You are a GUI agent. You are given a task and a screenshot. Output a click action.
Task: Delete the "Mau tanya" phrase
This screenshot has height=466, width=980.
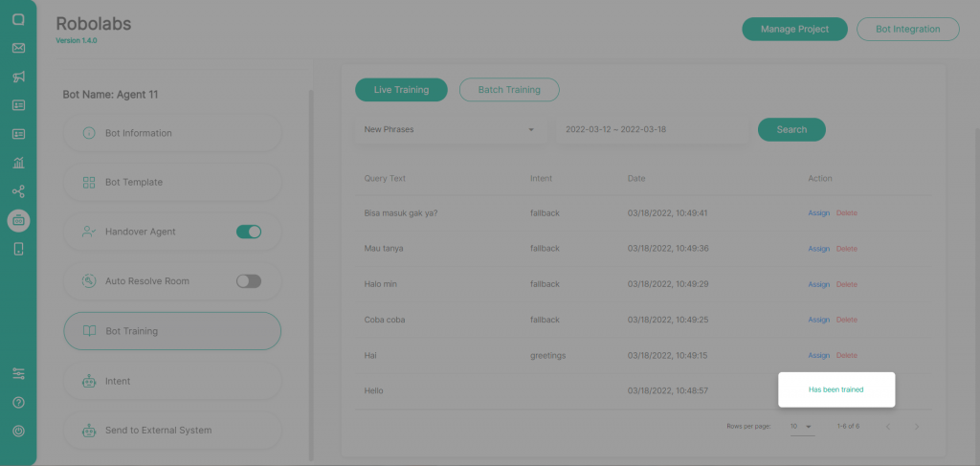[x=847, y=249]
